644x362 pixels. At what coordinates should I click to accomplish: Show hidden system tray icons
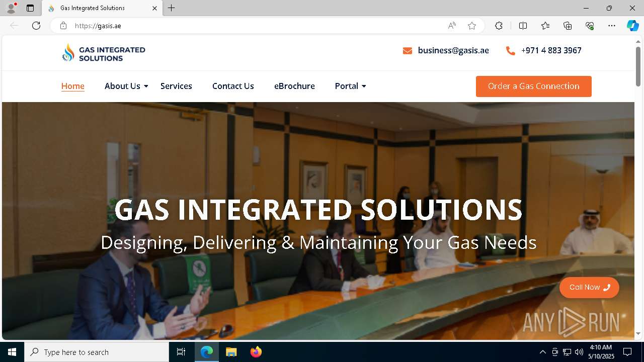[x=542, y=352]
